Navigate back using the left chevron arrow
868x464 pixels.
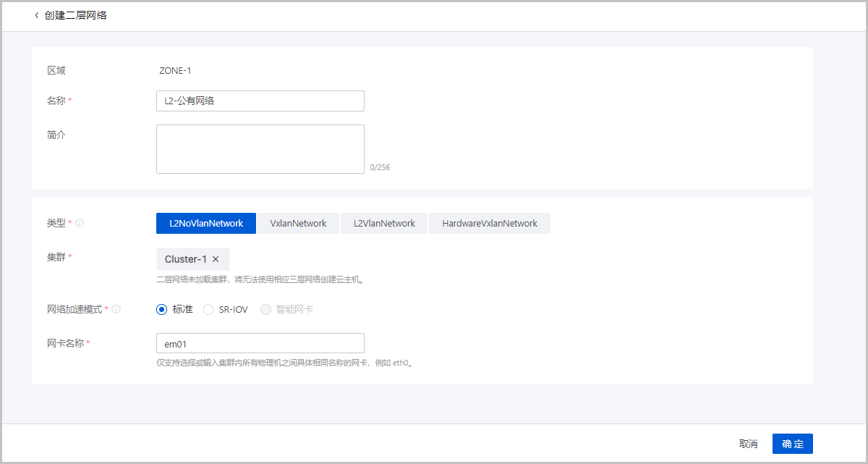(x=36, y=14)
